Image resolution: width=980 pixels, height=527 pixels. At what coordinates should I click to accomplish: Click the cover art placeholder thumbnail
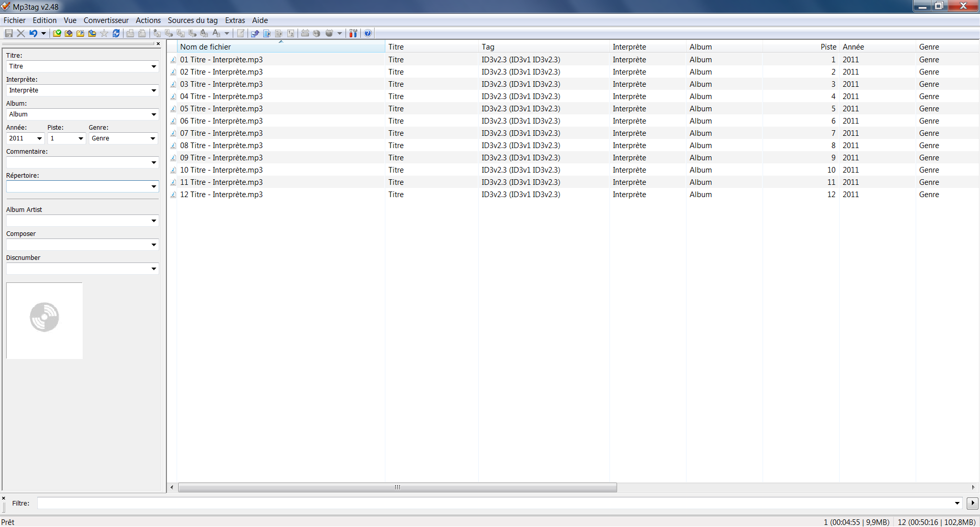[x=44, y=321]
